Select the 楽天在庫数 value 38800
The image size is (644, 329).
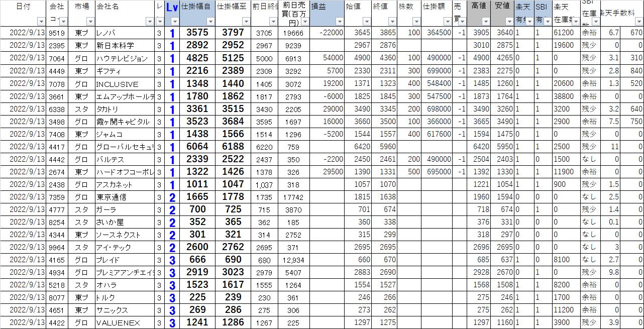coord(564,96)
